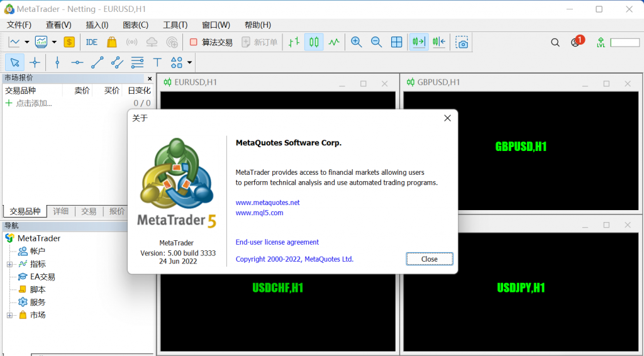Close the 市场报价 panel
Image resolution: width=644 pixels, height=356 pixels.
click(x=150, y=79)
